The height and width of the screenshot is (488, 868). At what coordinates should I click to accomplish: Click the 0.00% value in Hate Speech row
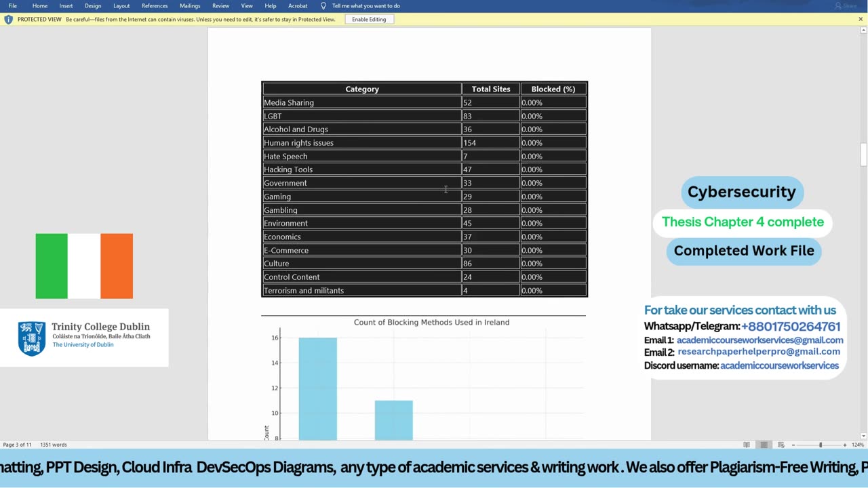tap(532, 156)
